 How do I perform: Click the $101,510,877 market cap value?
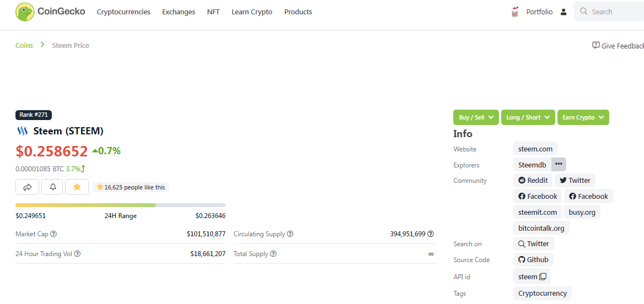(x=206, y=234)
